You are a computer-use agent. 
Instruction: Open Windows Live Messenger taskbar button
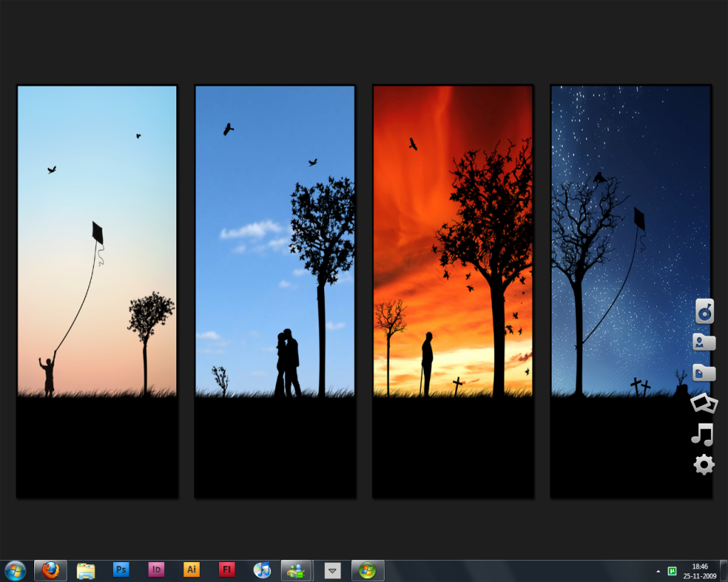(296, 571)
